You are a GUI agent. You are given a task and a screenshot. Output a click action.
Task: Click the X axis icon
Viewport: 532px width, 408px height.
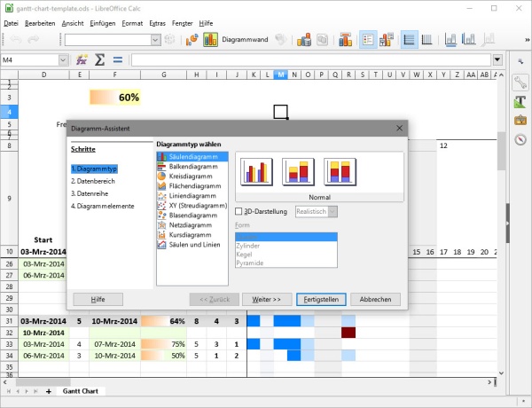click(450, 40)
